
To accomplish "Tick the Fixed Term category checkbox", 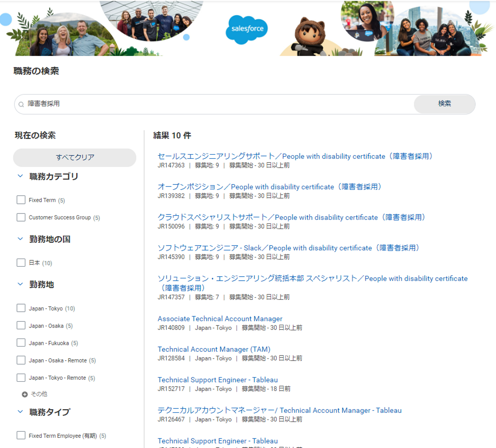I will (21, 200).
